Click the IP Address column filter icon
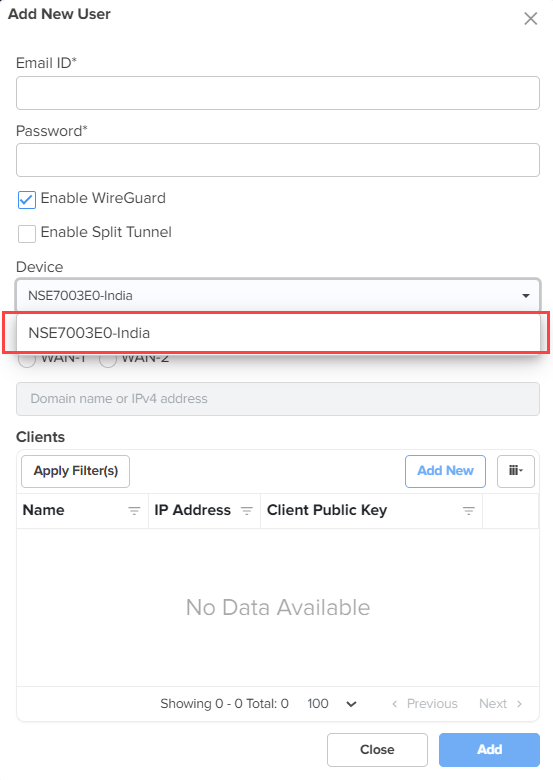 [x=247, y=510]
